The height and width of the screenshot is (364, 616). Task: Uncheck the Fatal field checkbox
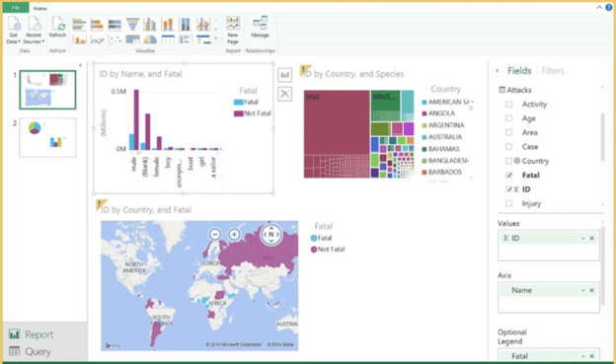(508, 176)
